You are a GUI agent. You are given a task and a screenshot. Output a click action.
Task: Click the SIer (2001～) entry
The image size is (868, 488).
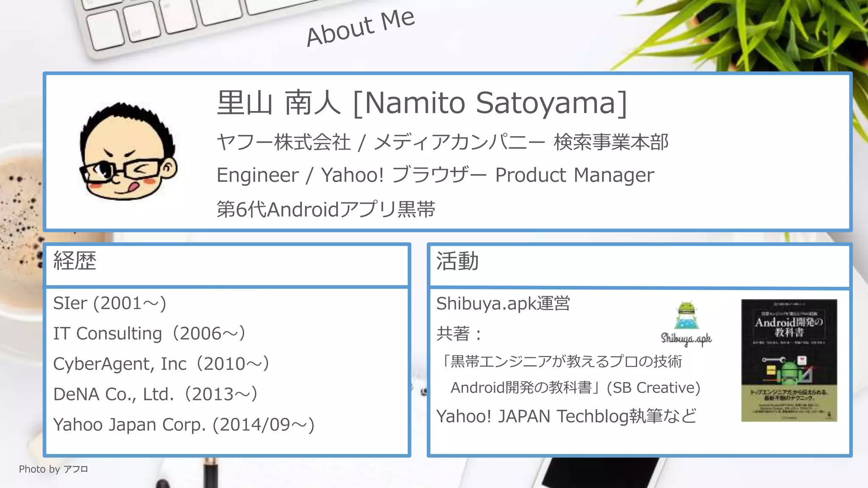point(110,303)
